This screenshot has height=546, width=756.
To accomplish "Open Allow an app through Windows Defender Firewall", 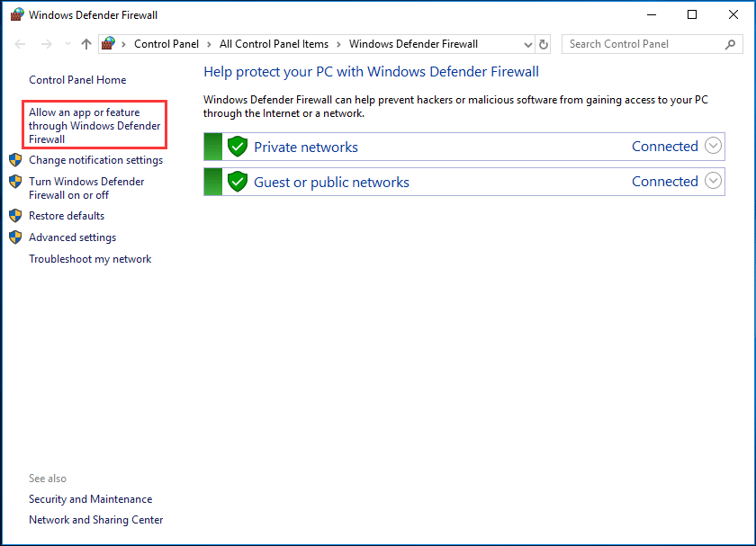I will 94,125.
